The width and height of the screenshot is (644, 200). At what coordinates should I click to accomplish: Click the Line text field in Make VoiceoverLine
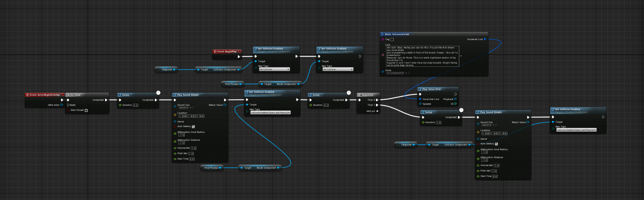tap(422, 56)
